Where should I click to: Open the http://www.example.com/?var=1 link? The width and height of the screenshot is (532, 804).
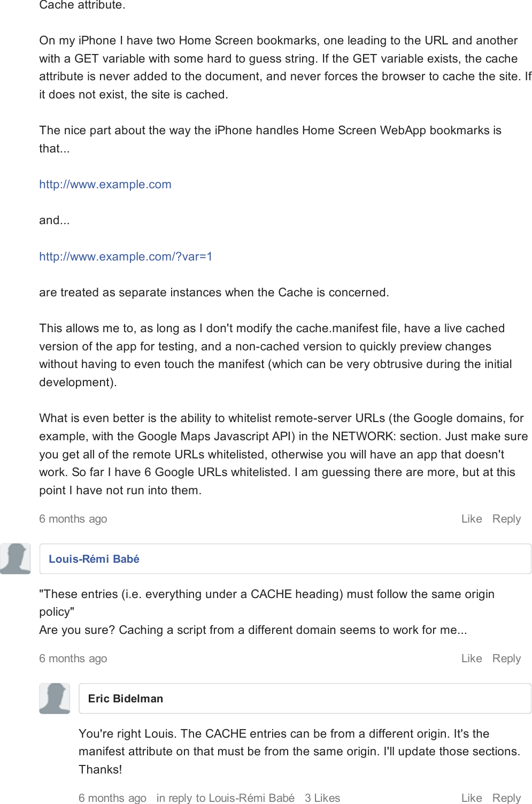point(126,257)
